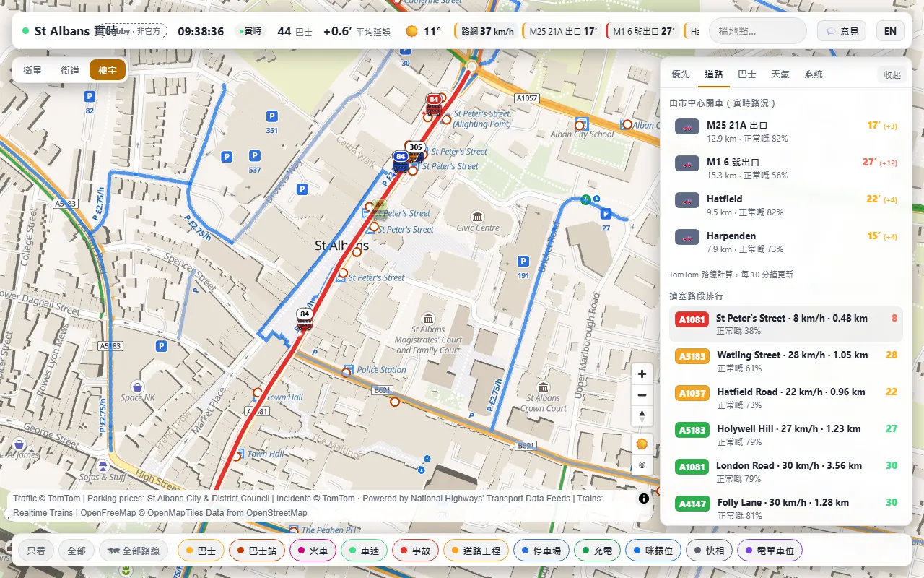Switch map style to 衛星
This screenshot has width=924, height=578.
[32, 70]
